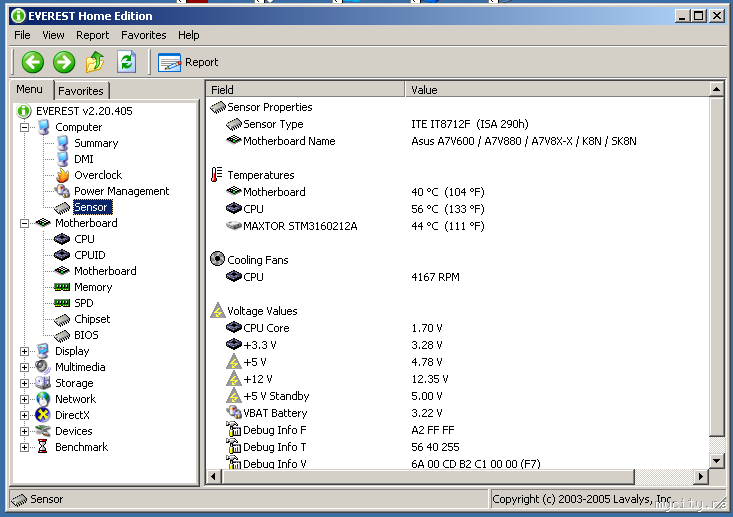This screenshot has width=733, height=517.
Task: Select EVEREST v2.20.405 root item
Action: click(84, 111)
